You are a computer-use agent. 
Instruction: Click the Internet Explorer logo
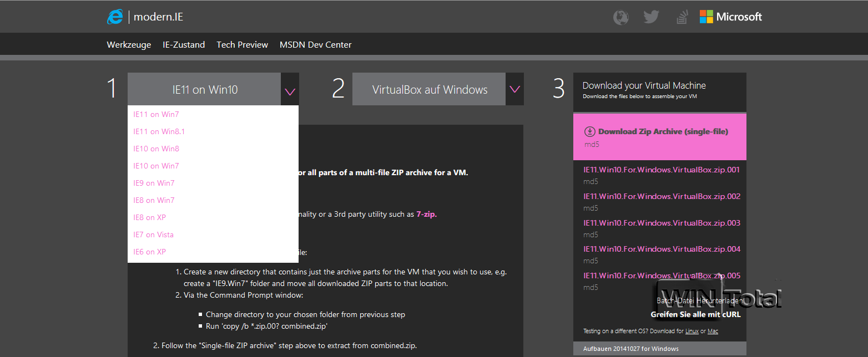(x=115, y=17)
